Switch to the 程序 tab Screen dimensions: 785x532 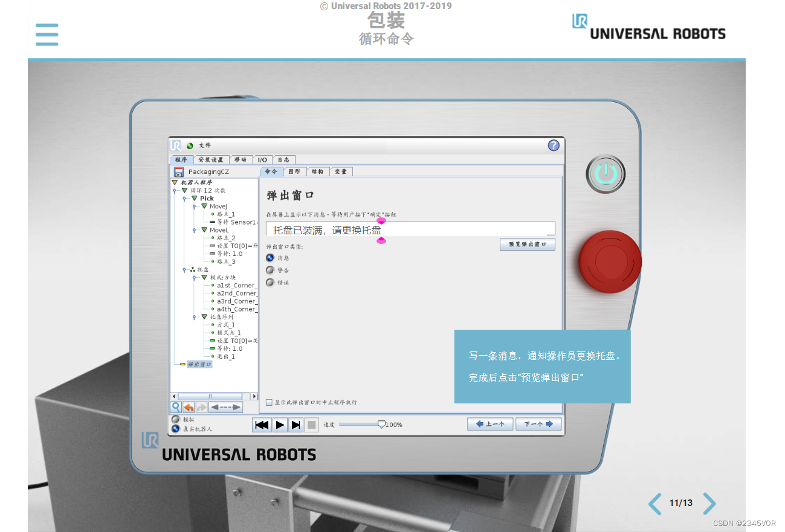(x=181, y=160)
